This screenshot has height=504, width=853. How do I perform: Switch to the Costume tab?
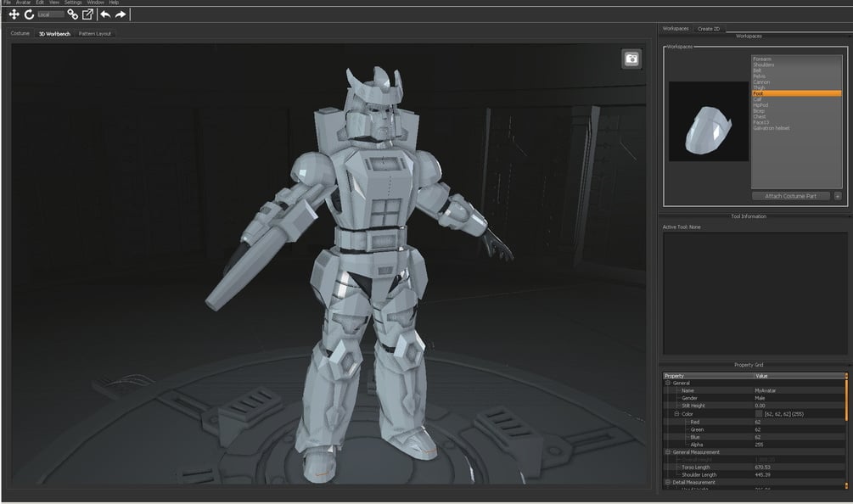[20, 33]
